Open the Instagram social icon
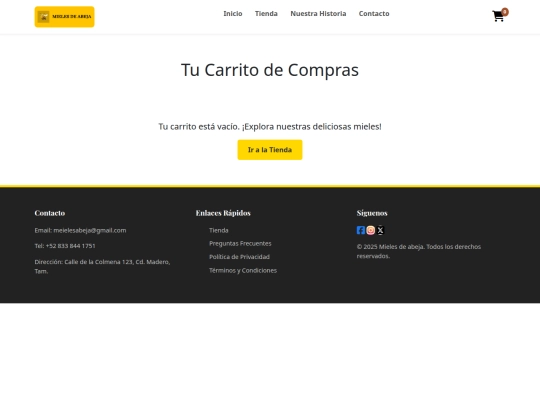This screenshot has width=540, height=405. [371, 230]
